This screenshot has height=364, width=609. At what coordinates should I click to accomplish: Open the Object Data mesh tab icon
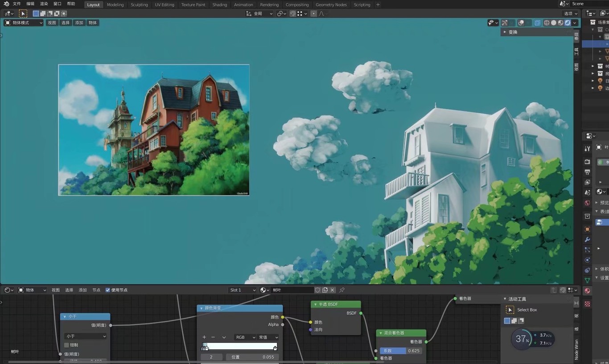coord(587,281)
